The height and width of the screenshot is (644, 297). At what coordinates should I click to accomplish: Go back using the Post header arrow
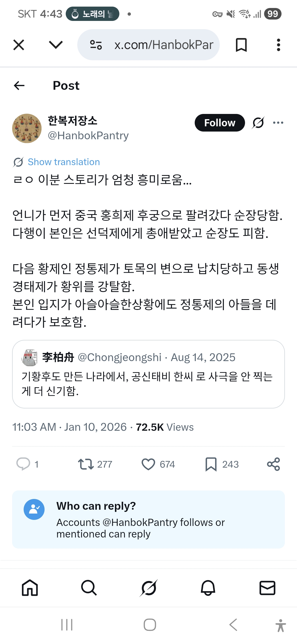(x=19, y=86)
